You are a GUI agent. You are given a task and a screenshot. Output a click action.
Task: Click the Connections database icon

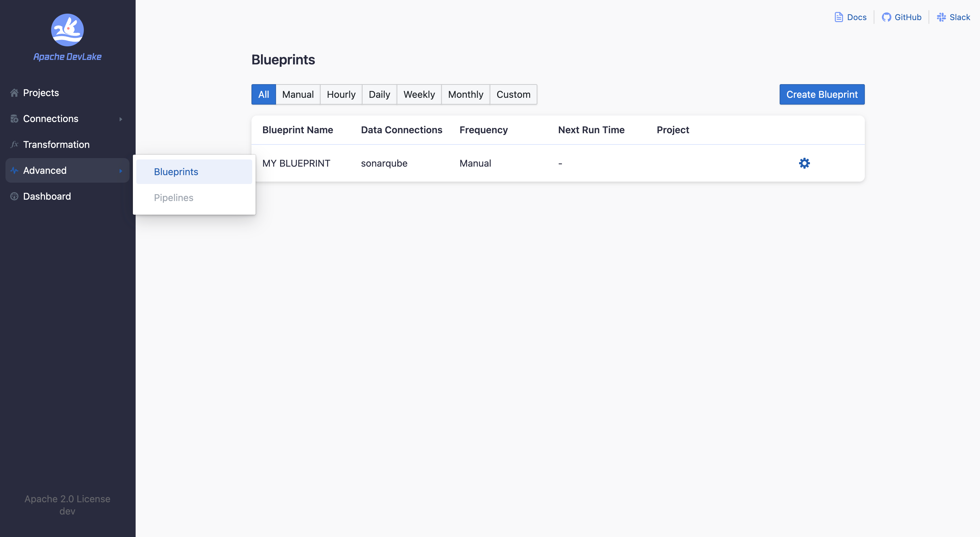click(x=14, y=119)
